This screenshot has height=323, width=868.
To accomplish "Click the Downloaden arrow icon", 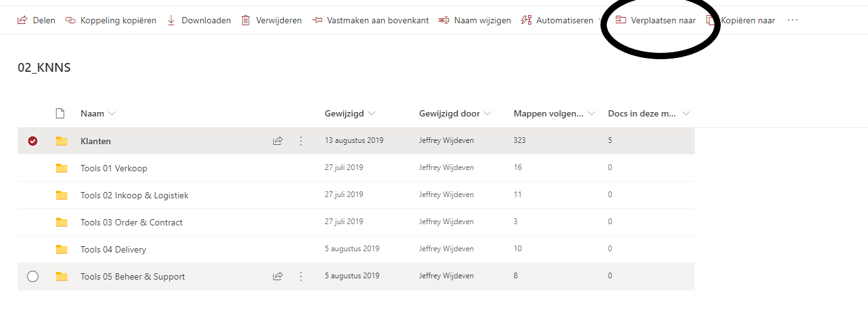I will coord(171,20).
